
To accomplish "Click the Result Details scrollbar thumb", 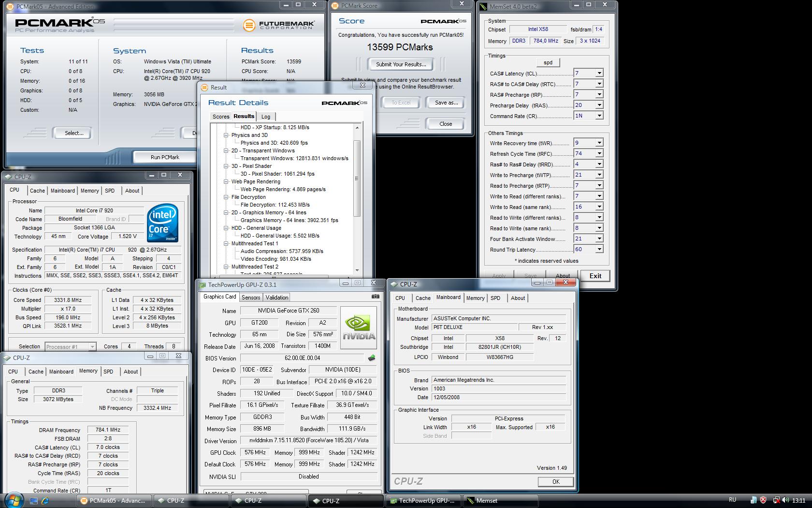I will (x=357, y=178).
